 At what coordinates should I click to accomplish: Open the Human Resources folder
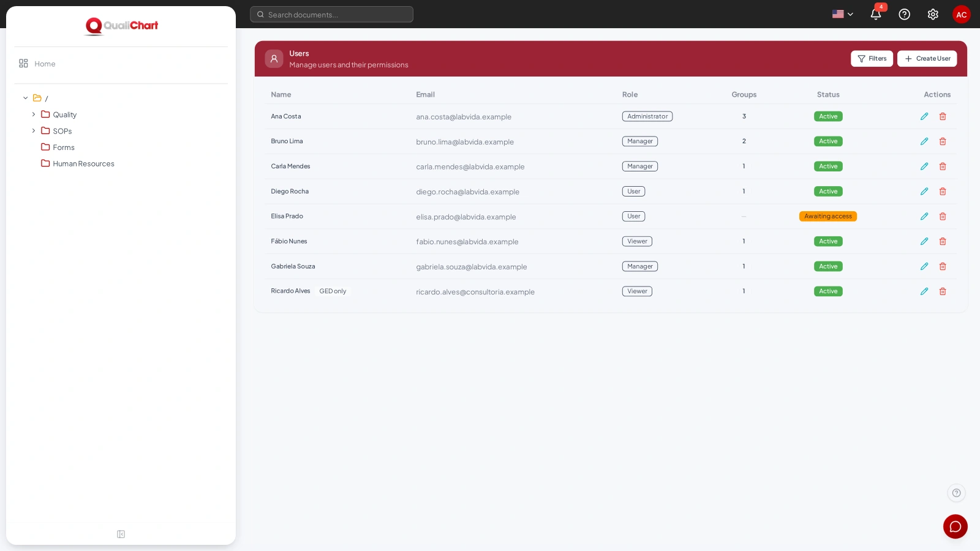(x=78, y=163)
